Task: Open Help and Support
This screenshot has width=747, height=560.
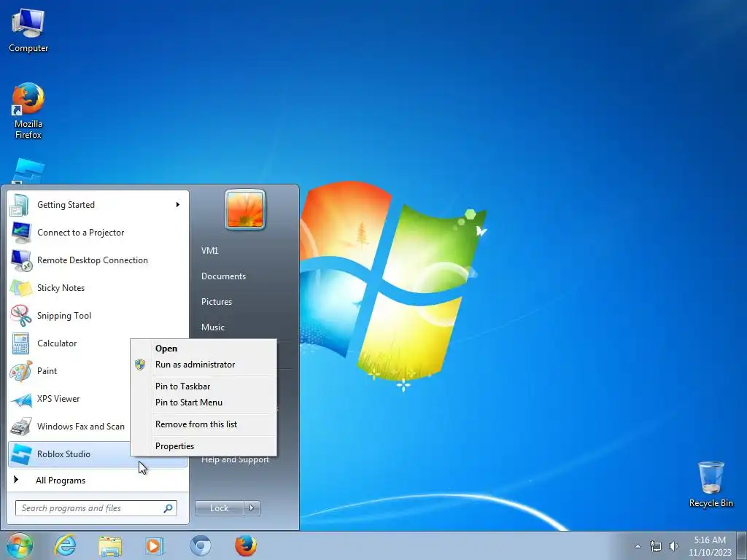Action: pos(236,460)
